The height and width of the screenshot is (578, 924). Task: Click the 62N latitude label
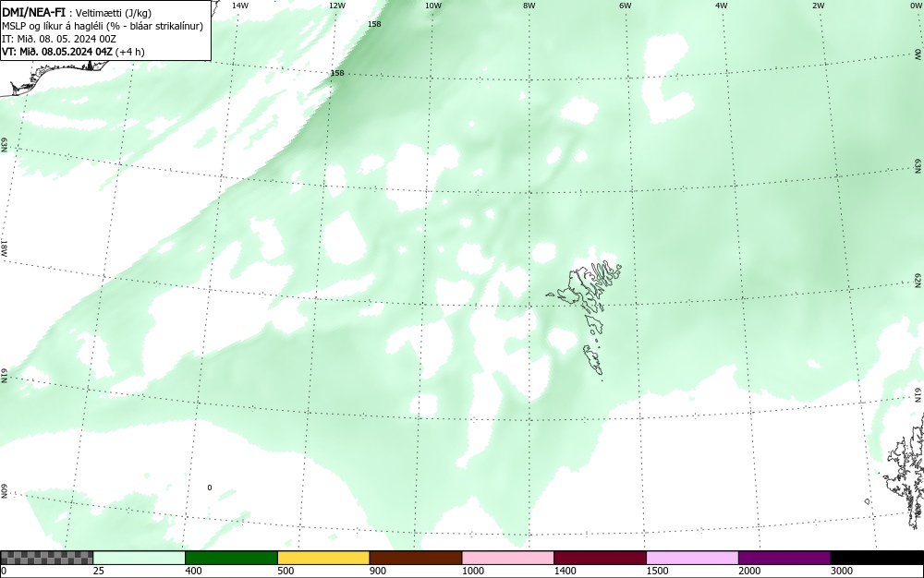pyautogui.click(x=918, y=280)
